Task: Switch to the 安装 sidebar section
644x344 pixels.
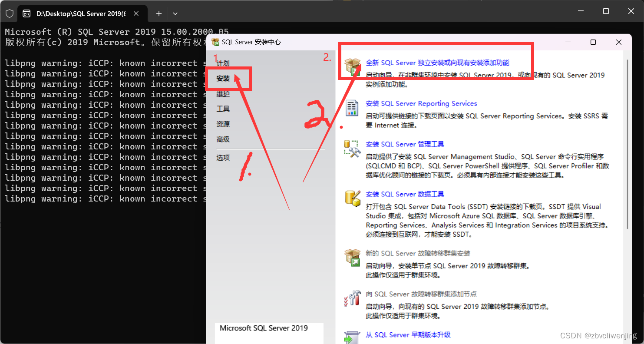Action: pos(223,78)
